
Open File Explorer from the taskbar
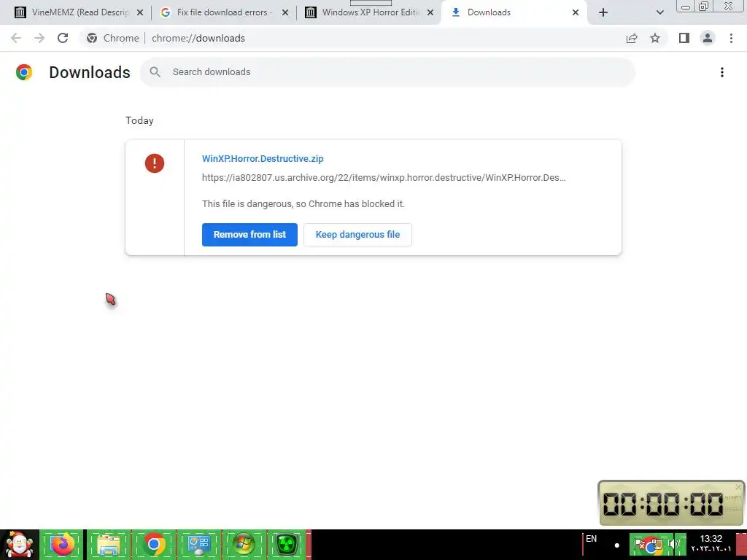tap(108, 545)
